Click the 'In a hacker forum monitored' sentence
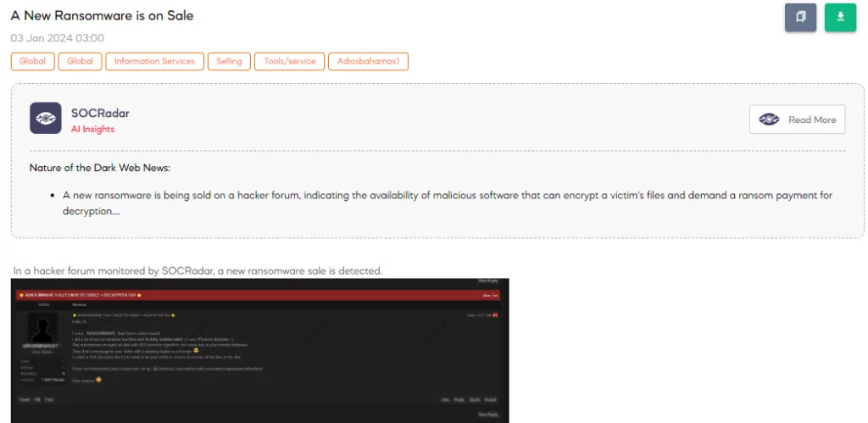Viewport: 868px width, 423px height. pyautogui.click(x=198, y=270)
